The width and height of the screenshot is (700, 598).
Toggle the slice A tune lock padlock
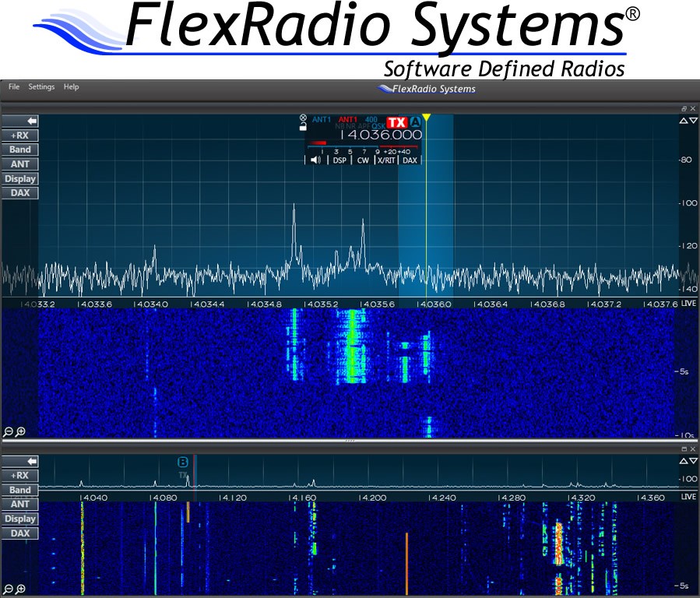click(303, 127)
